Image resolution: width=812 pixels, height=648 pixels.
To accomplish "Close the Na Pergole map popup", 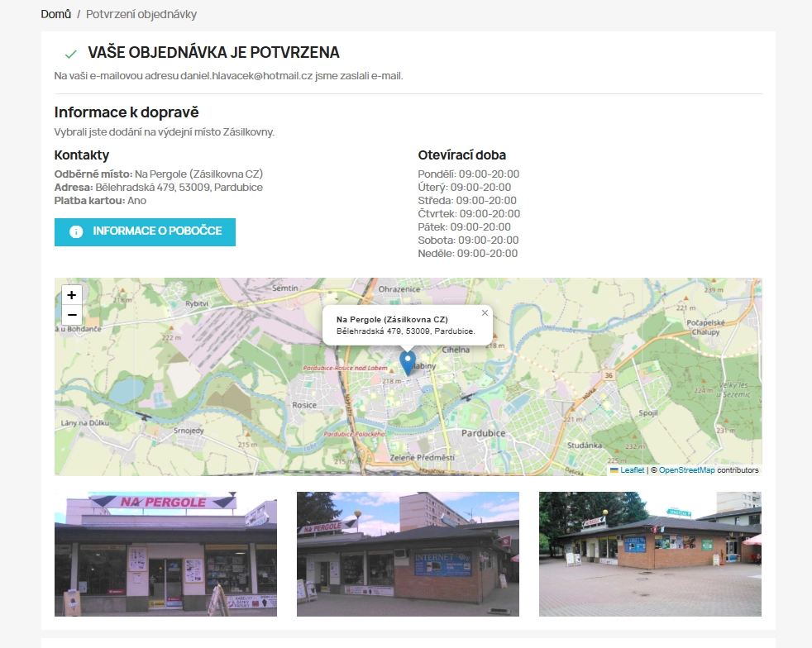I will pos(485,312).
